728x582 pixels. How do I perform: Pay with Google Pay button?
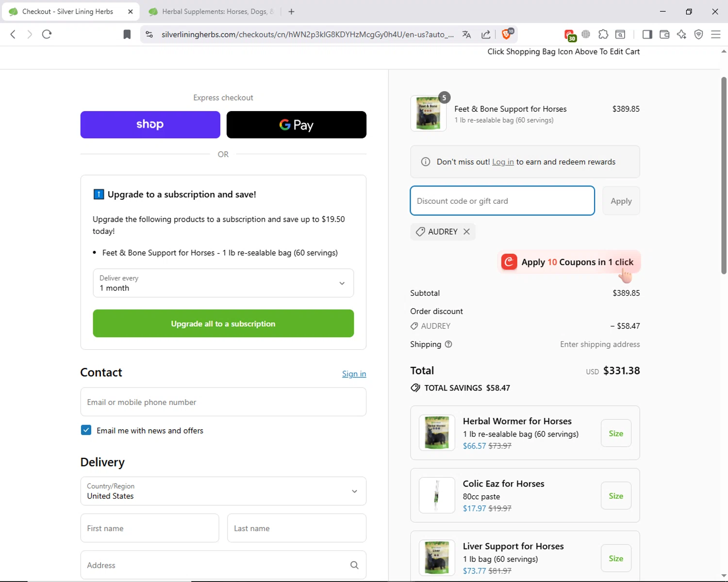(x=297, y=125)
